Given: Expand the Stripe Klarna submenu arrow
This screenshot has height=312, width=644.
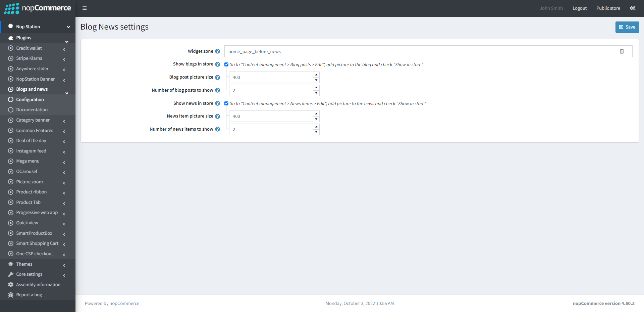Looking at the screenshot, I should tap(64, 59).
